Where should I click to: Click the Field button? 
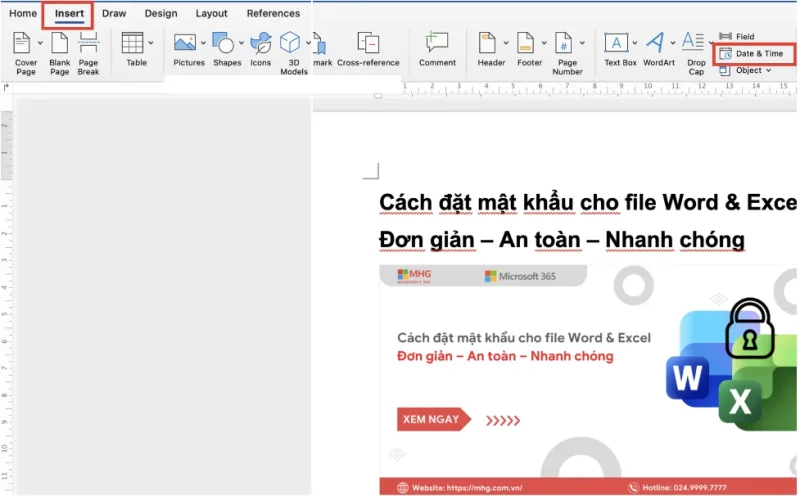point(737,36)
